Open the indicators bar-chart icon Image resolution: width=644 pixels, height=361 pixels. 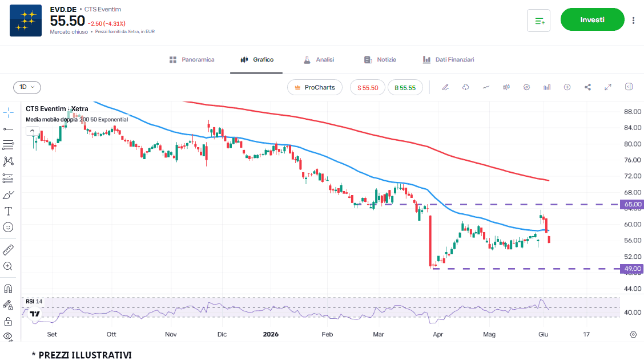coord(547,87)
